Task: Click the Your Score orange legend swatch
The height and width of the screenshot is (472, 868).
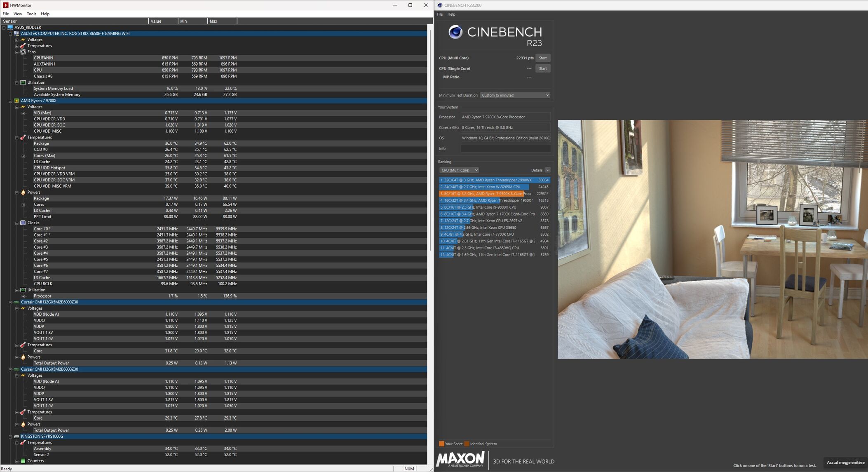Action: [x=441, y=444]
